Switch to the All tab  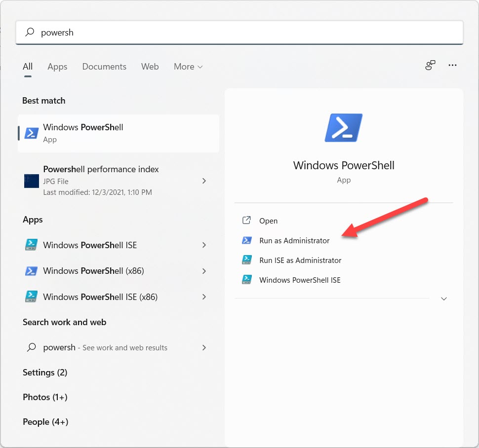pos(28,67)
